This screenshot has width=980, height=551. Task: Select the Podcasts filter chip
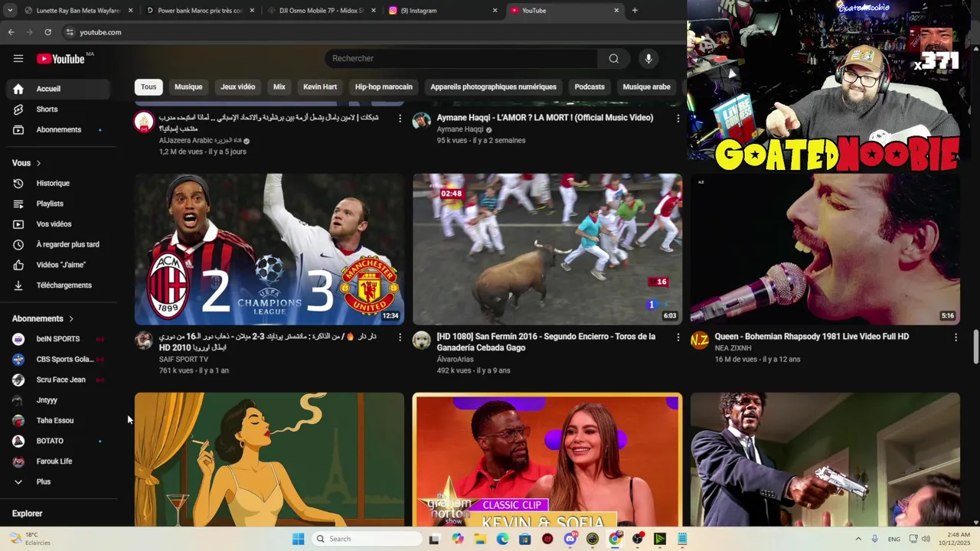tap(590, 86)
